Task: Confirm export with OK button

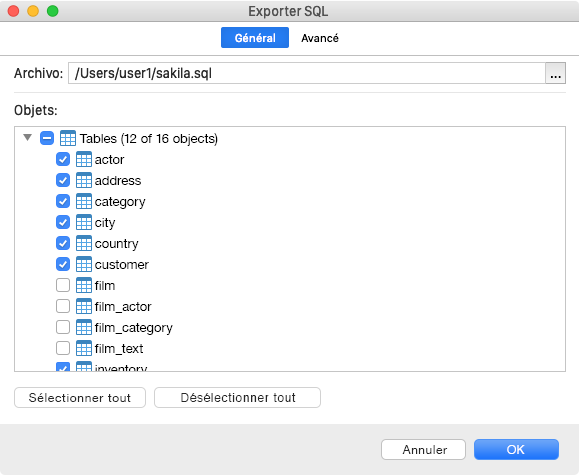Action: click(x=516, y=450)
